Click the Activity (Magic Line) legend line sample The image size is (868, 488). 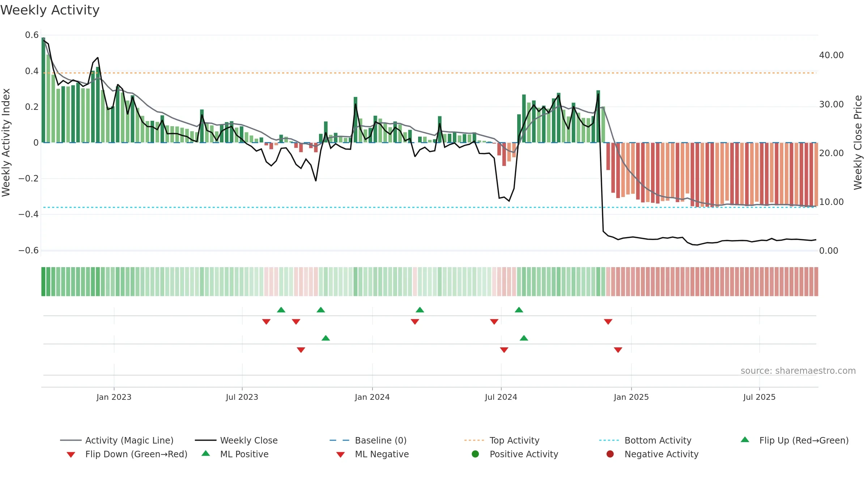(x=71, y=440)
